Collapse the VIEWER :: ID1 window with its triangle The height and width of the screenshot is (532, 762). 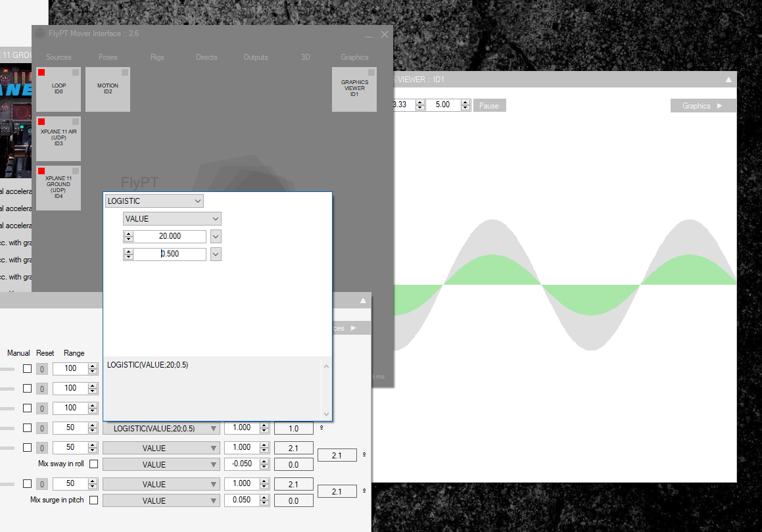click(728, 80)
